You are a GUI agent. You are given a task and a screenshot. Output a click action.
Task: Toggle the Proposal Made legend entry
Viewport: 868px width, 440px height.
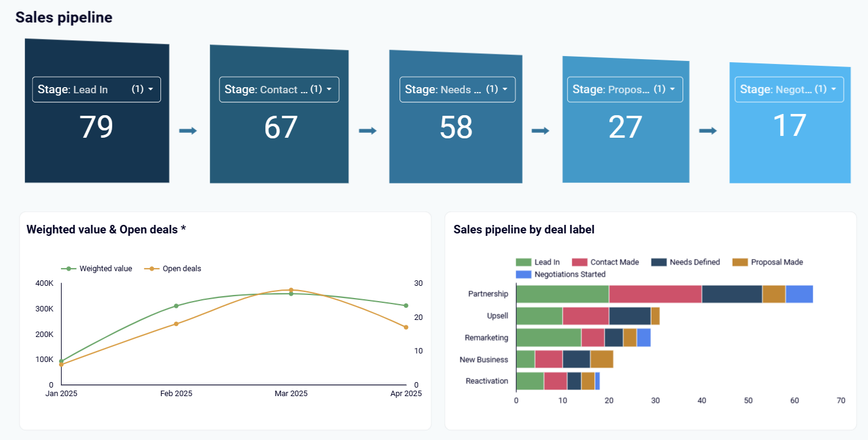(778, 262)
